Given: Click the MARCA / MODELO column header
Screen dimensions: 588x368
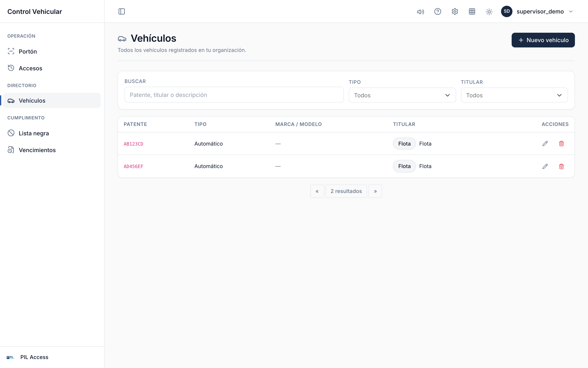Looking at the screenshot, I should pyautogui.click(x=298, y=124).
